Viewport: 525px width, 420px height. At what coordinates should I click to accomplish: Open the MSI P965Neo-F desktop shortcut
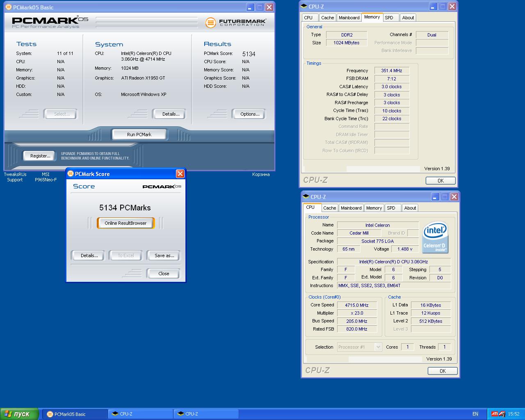(x=46, y=177)
